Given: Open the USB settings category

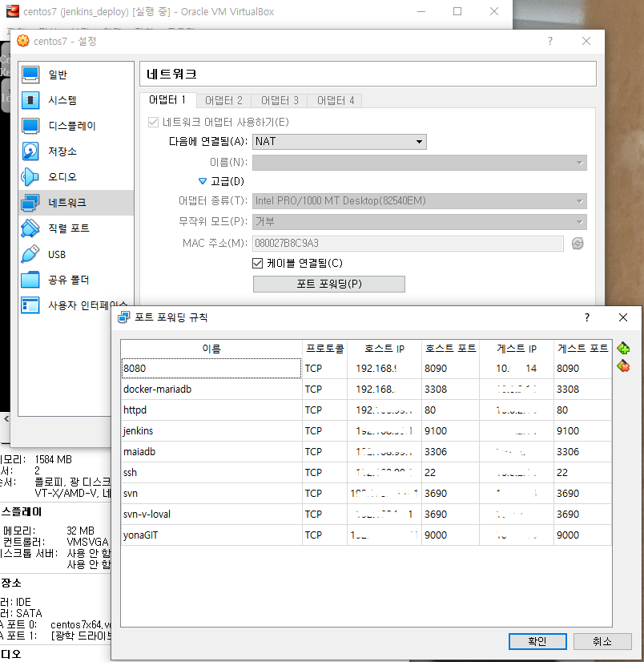Looking at the screenshot, I should click(76, 254).
